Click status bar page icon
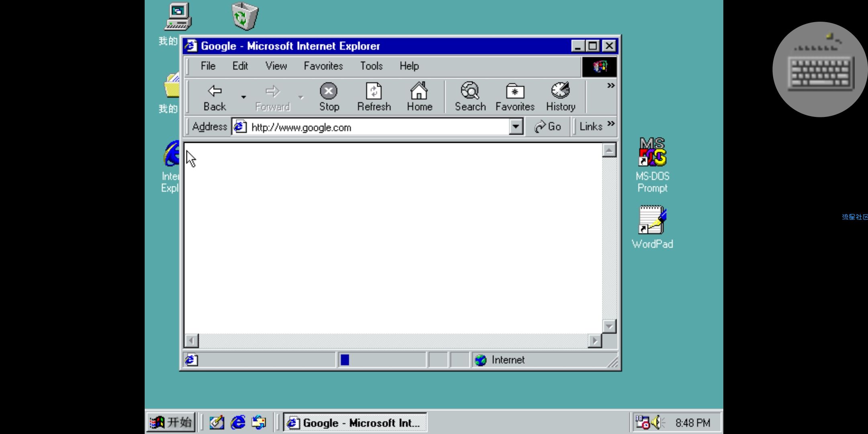Screen dimensions: 868x434 pyautogui.click(x=191, y=360)
